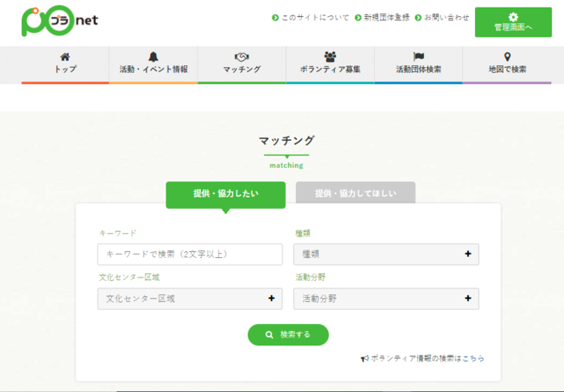Switch to the 提供・協力したい tab
Screen dimensions: 564x392
tap(225, 193)
